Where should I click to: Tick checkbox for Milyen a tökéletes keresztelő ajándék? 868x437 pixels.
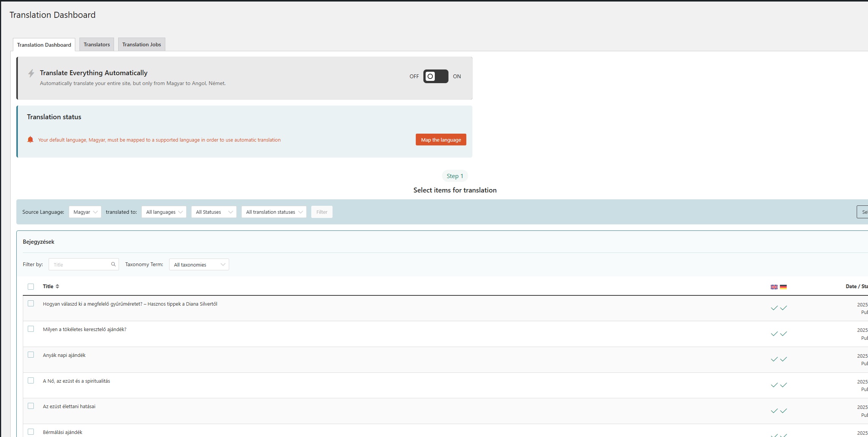pyautogui.click(x=31, y=329)
